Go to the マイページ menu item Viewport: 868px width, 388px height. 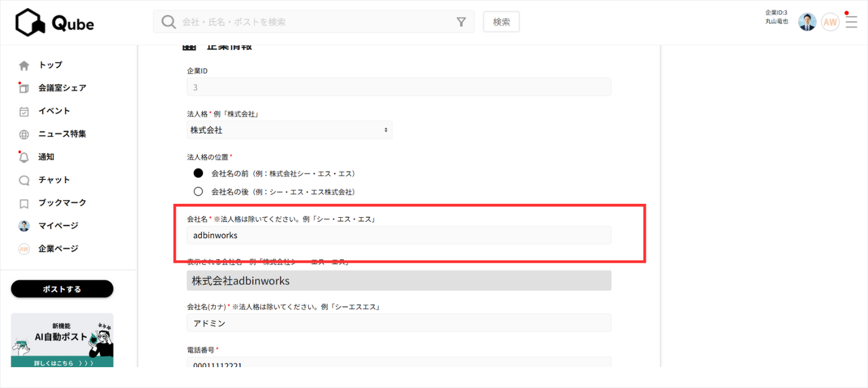[x=23, y=225]
